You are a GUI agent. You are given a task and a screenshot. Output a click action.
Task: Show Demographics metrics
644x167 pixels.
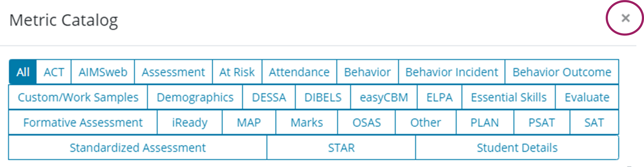coord(195,97)
